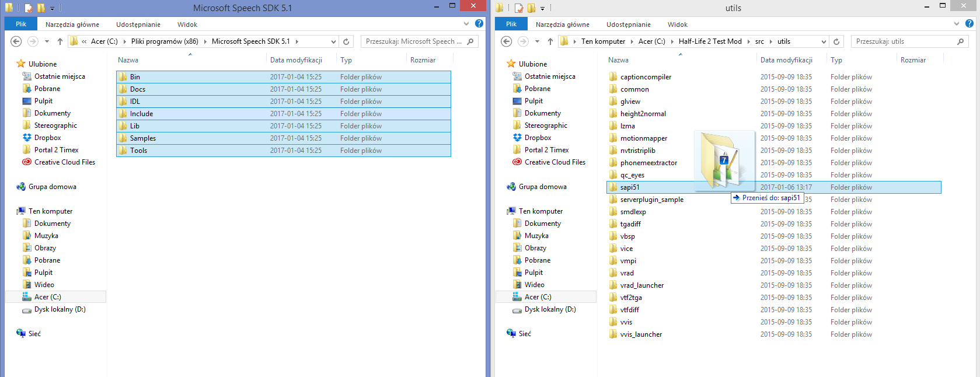Screen dimensions: 980x377
Task: Click Half-Life 2 Test Mod breadcrumb
Action: (x=710, y=41)
